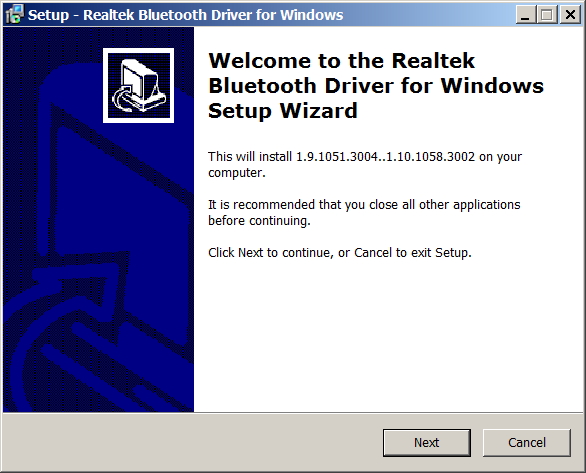Image resolution: width=586 pixels, height=473 pixels.
Task: Click the Click Next to continue instruction line
Action: coord(340,253)
